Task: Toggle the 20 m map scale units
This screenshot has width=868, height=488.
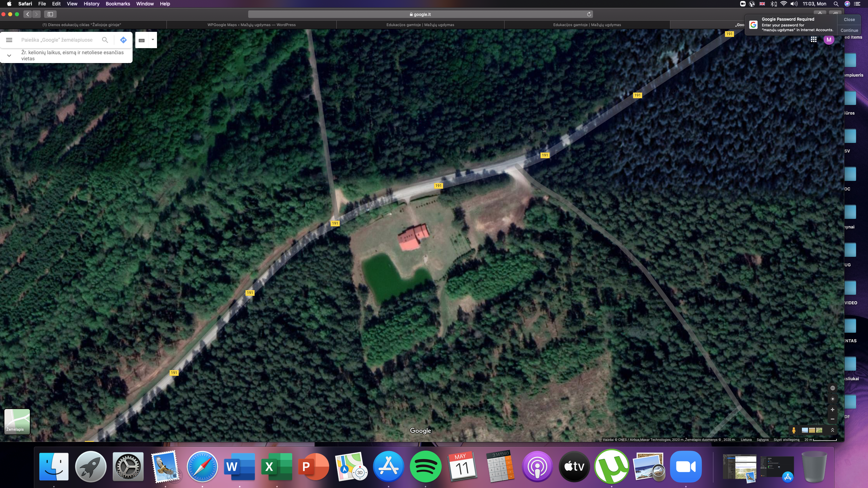Action: 821,440
